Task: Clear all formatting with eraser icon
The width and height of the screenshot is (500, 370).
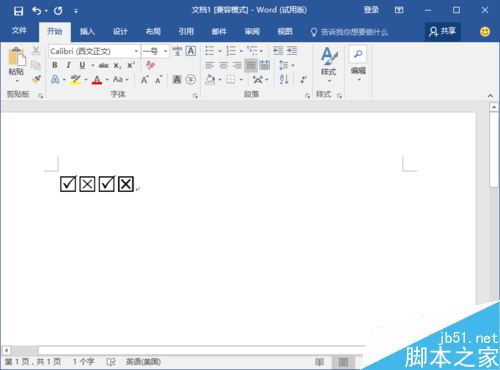Action: tap(150, 65)
